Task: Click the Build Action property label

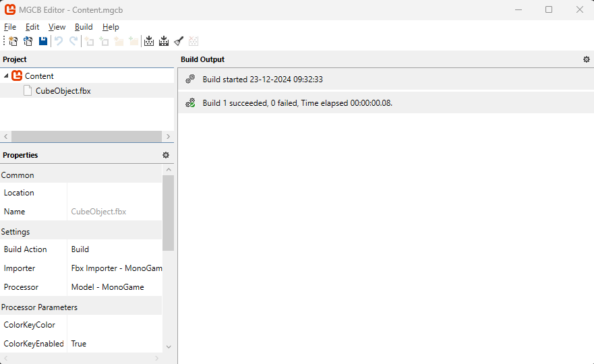Action: 26,249
